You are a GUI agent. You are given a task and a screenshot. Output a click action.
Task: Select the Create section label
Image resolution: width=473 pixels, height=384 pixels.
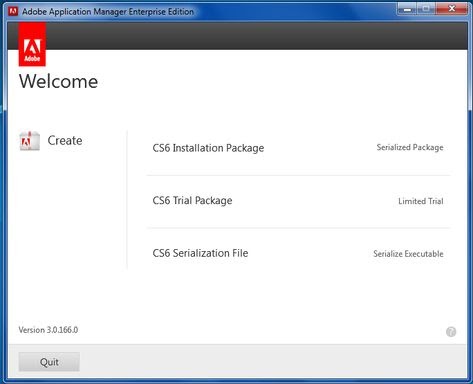tap(65, 140)
